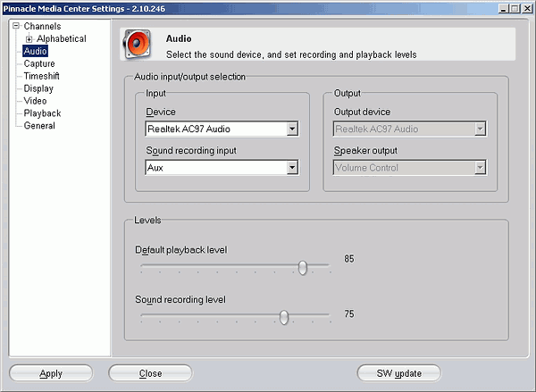Maximize the Pinnacle settings window
The height and width of the screenshot is (392, 536).
tap(515, 9)
